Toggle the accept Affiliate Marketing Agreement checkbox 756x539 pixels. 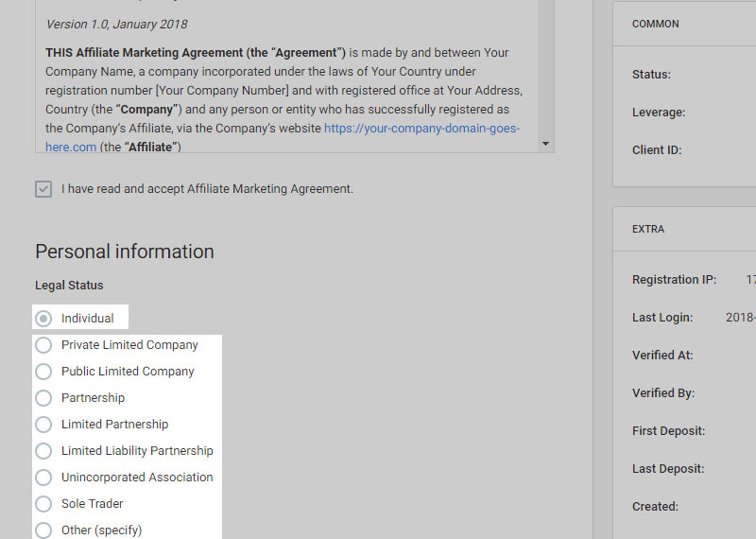[x=43, y=189]
